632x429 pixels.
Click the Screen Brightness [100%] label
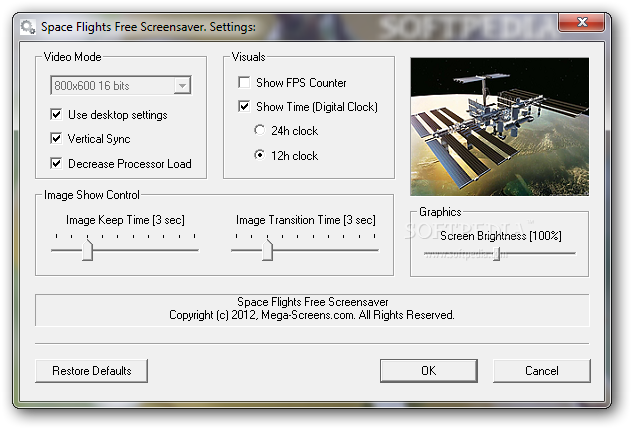click(x=501, y=236)
